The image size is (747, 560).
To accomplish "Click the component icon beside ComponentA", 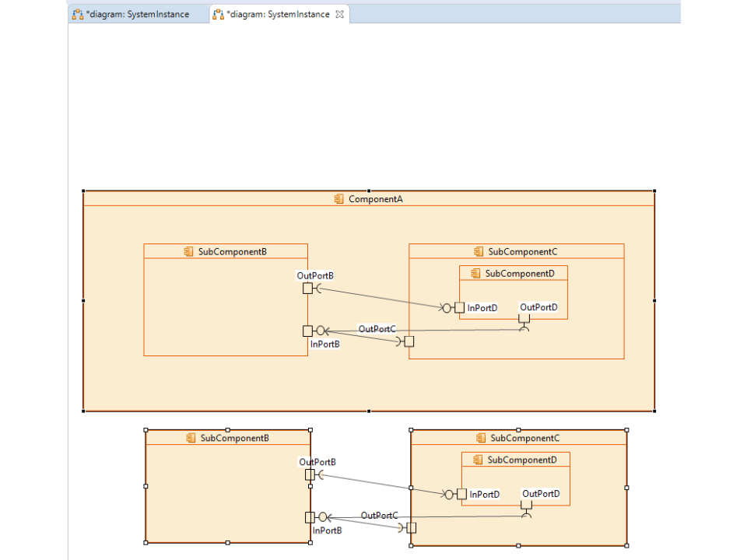I will 338,199.
